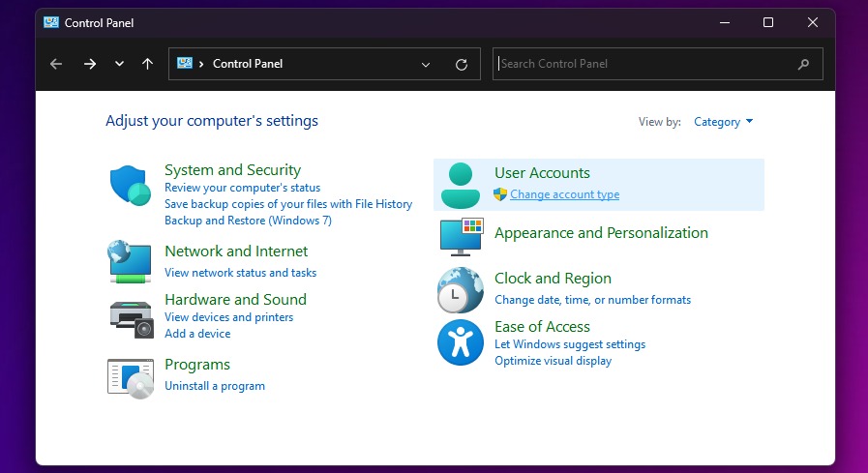Open the Clock and Region globe icon
Viewport: 868px width, 473px height.
(x=460, y=290)
